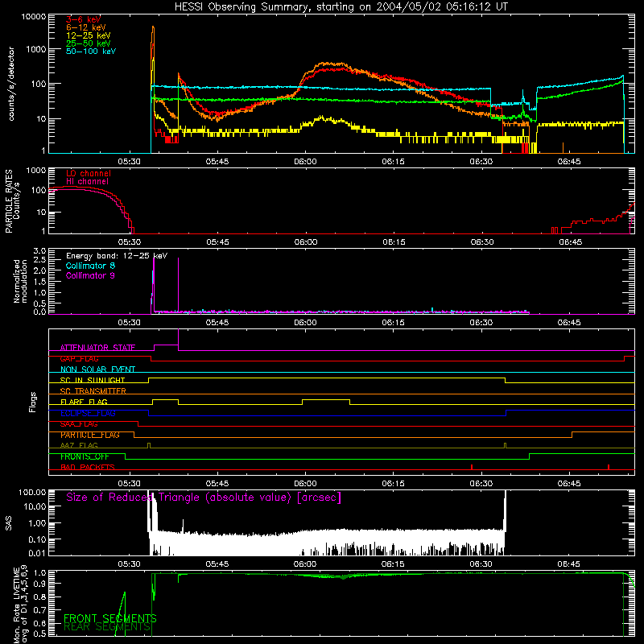The width and height of the screenshot is (644, 644).
Task: Click the LO channel legend label
Action: point(89,173)
